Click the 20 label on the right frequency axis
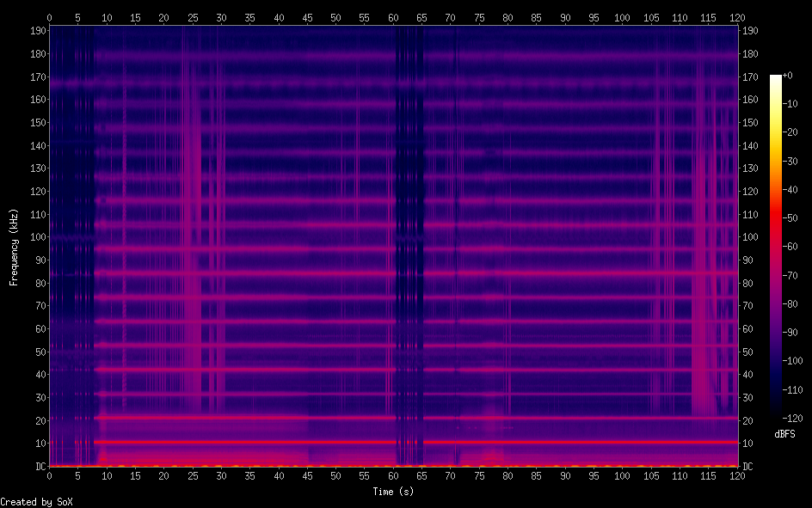The image size is (812, 508). [x=747, y=420]
